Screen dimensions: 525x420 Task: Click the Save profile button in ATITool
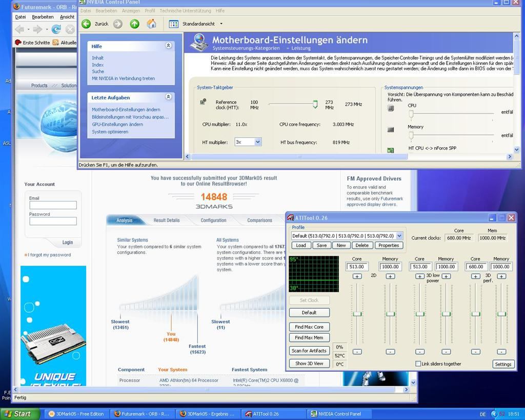coord(322,246)
